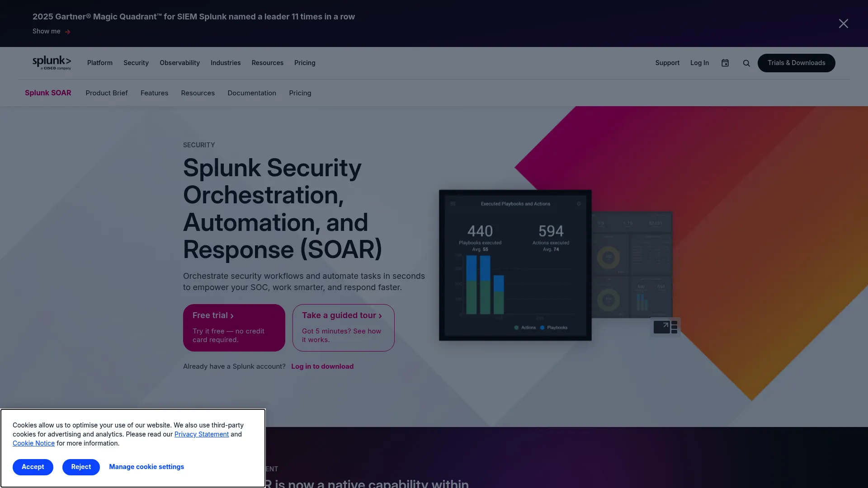Open the search magnifier icon

tap(746, 63)
